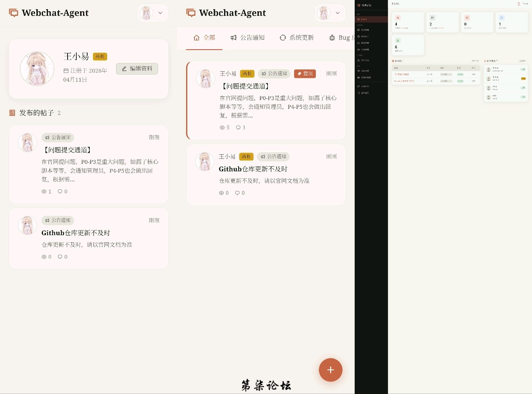Click the 置顶 pin badge on the pinned post
The image size is (532, 394).
pos(305,74)
